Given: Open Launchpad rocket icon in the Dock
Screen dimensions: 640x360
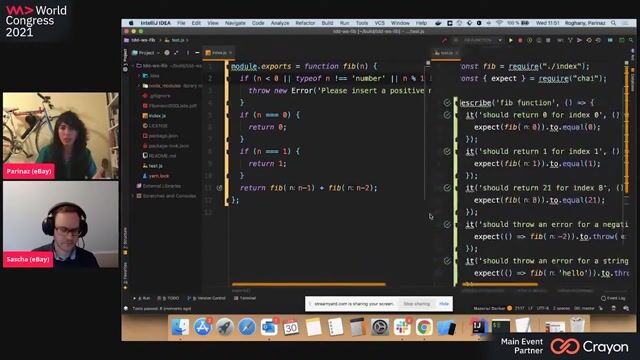Looking at the screenshot, I should click(224, 327).
